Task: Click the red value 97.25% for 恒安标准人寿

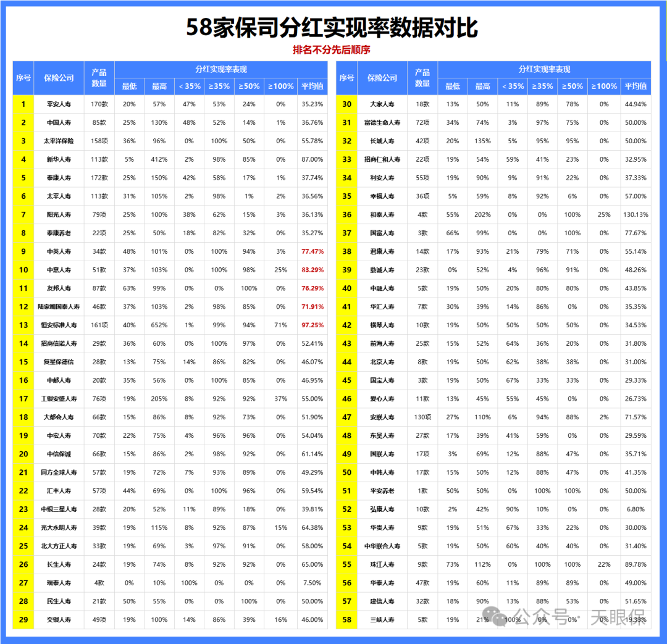Action: (x=311, y=325)
